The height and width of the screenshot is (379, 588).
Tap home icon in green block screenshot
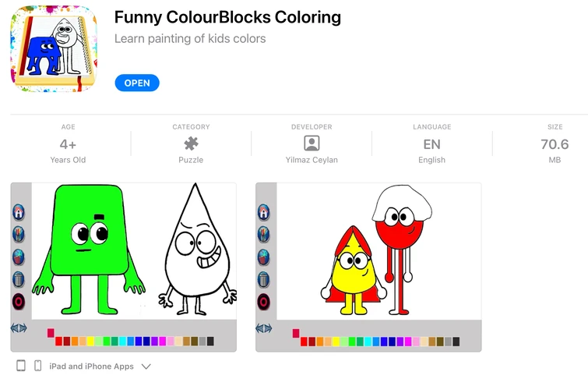tap(19, 212)
